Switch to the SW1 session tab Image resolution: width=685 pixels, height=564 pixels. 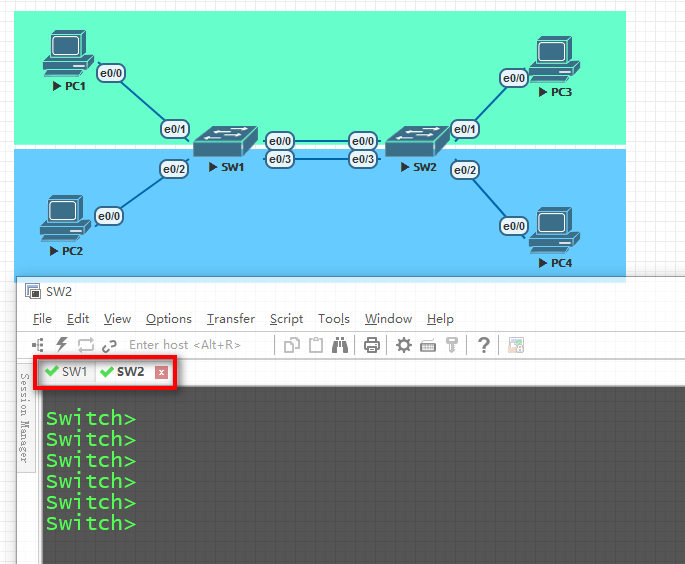click(x=66, y=372)
